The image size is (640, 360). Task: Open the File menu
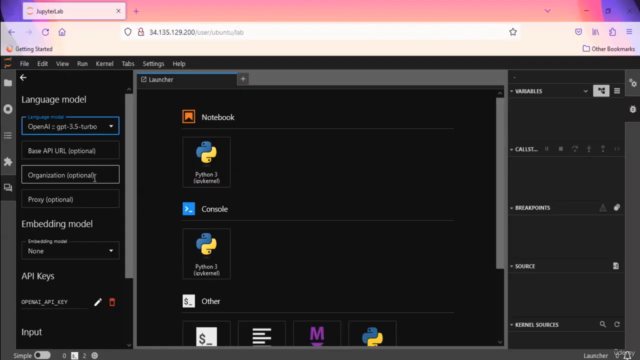(x=24, y=64)
